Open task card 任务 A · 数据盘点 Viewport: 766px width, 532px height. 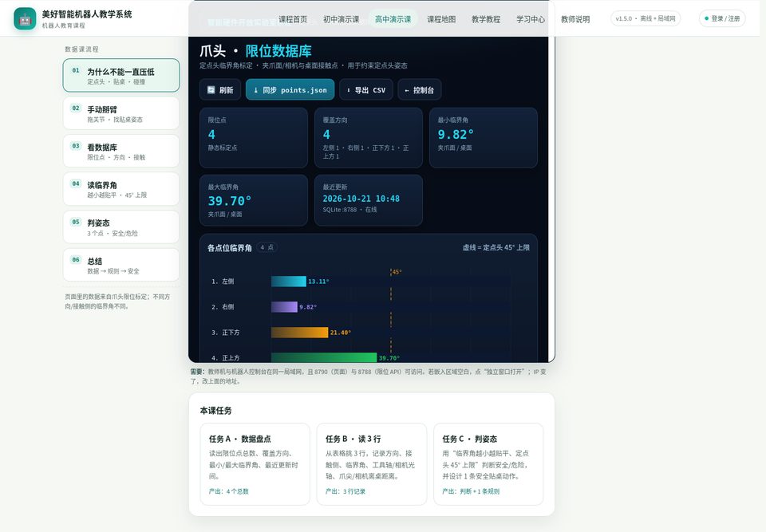[x=255, y=464]
